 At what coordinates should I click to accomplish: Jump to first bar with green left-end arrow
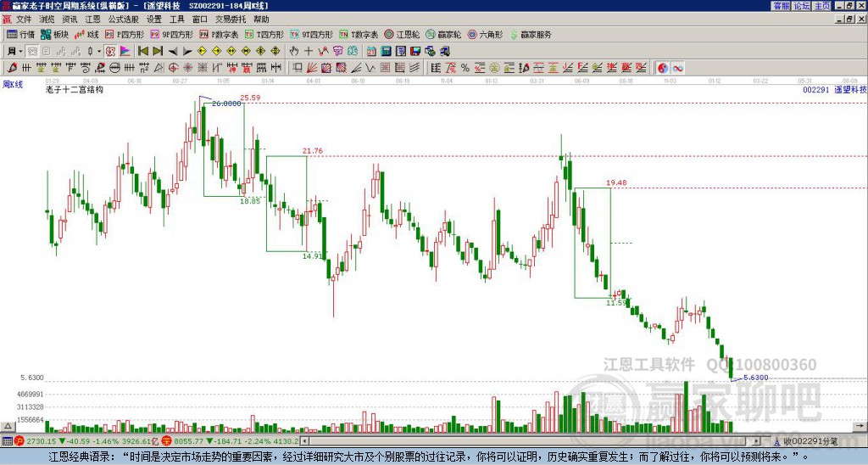point(142,52)
